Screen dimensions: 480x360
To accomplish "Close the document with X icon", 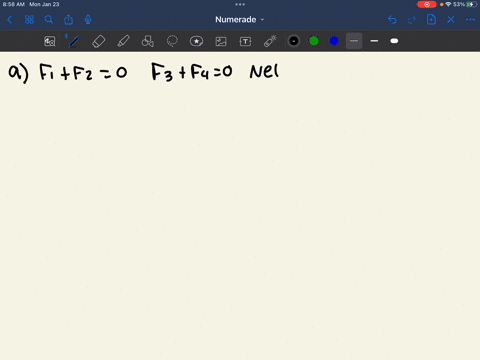I will pyautogui.click(x=451, y=20).
